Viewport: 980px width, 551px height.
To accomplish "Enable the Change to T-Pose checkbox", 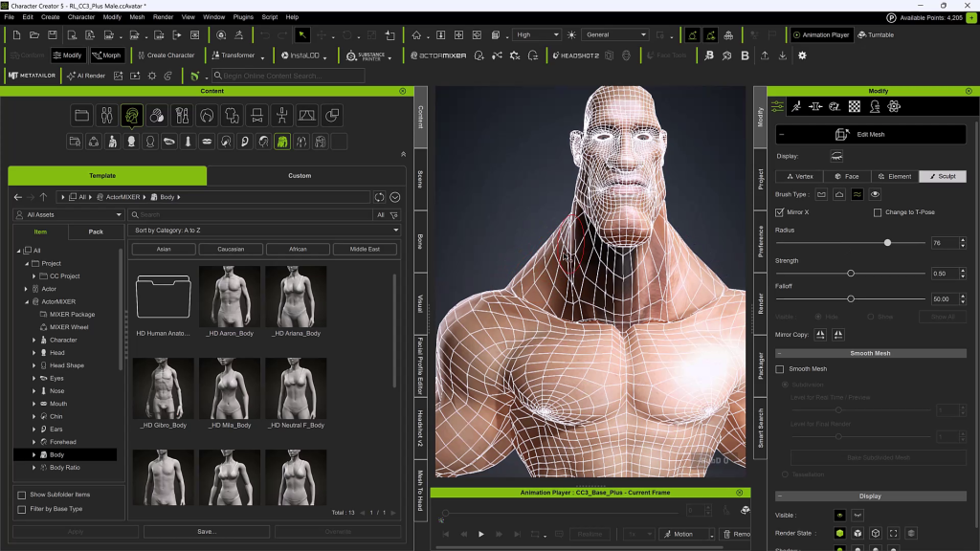I will 878,212.
